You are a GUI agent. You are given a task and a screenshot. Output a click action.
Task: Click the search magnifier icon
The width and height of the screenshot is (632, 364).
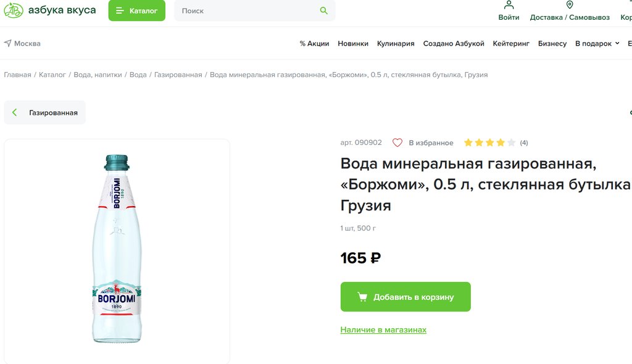click(324, 10)
